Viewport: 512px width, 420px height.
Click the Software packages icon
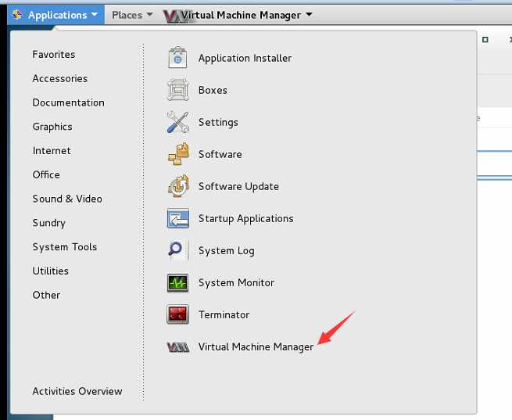[x=178, y=154]
